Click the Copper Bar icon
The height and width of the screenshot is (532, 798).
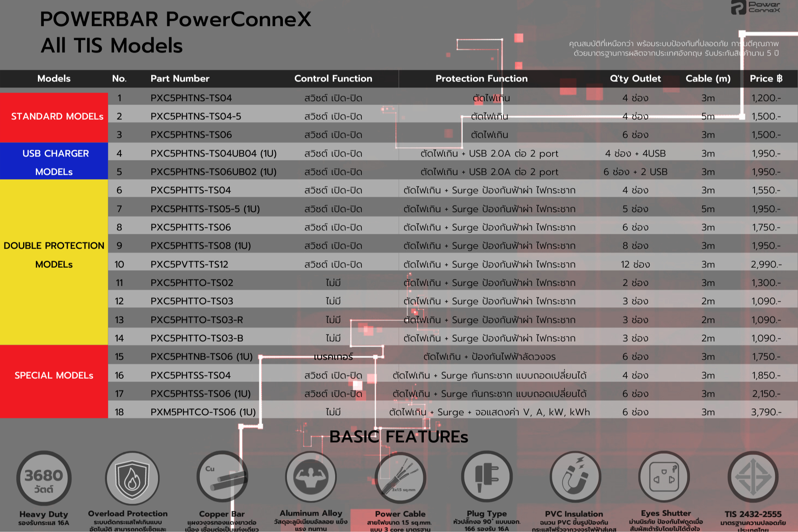222,477
